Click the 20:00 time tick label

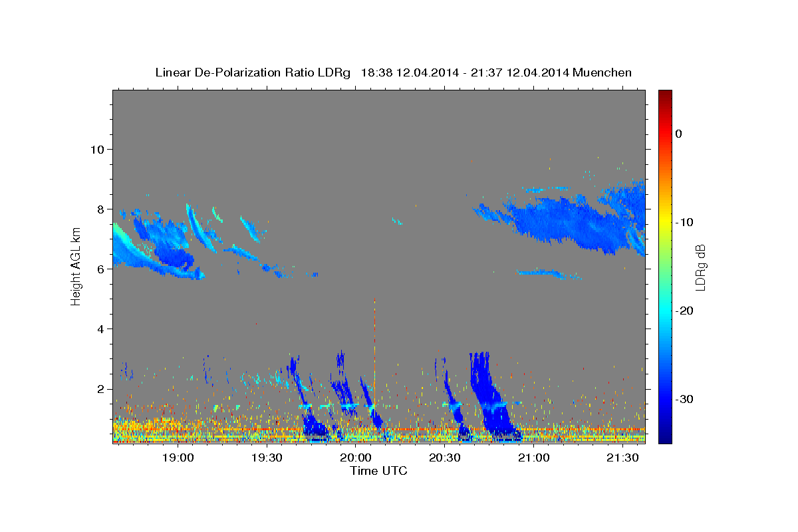pos(356,458)
